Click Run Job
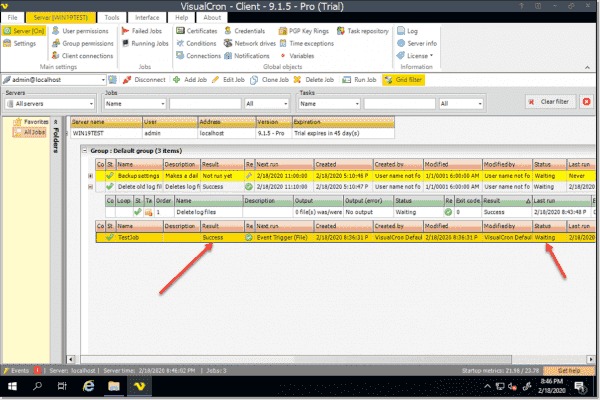 [x=360, y=80]
